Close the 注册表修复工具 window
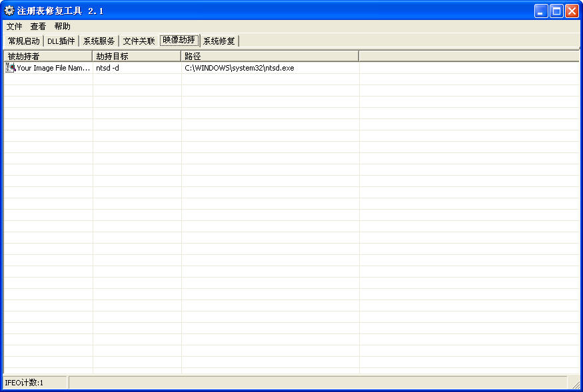This screenshot has height=392, width=583. click(x=572, y=11)
